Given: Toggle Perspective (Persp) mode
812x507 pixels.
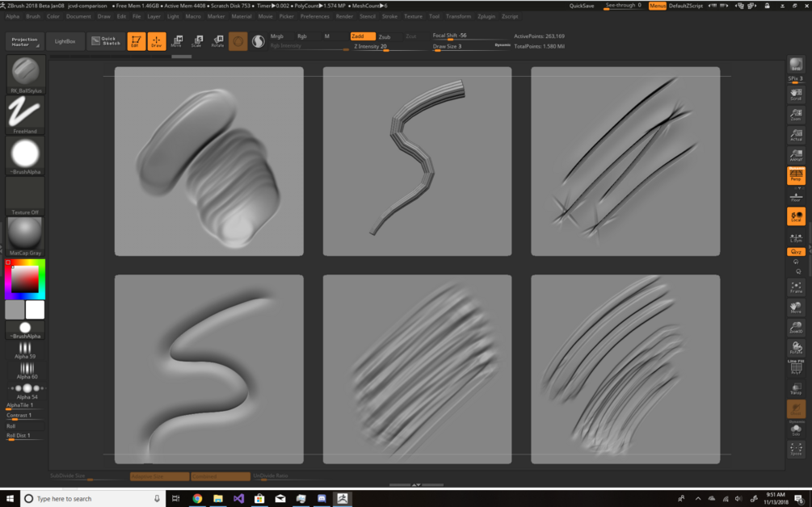Looking at the screenshot, I should (796, 175).
